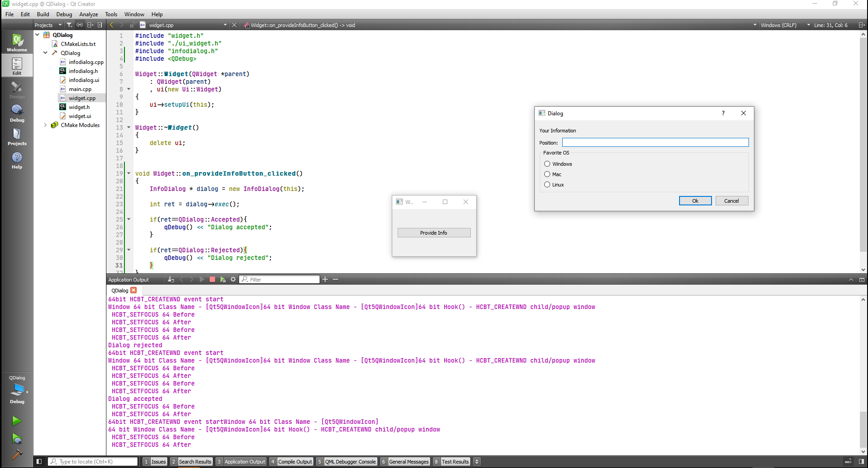This screenshot has height=468, width=868.
Task: Click the Position text field in Dialog
Action: tap(655, 142)
